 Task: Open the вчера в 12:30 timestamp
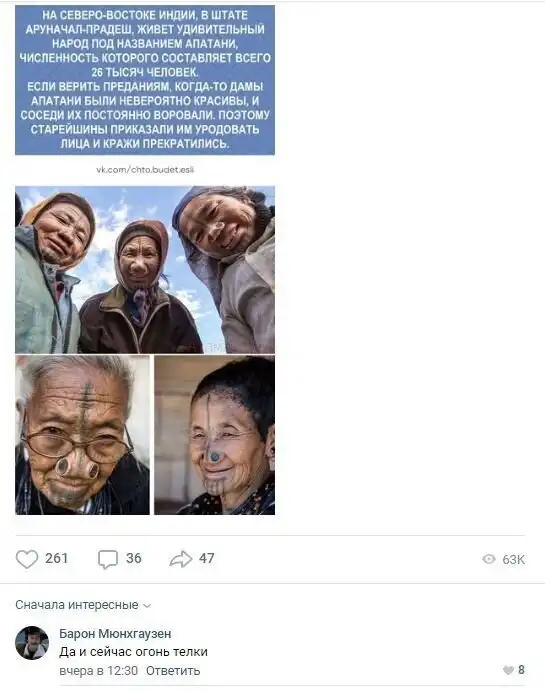[99, 671]
